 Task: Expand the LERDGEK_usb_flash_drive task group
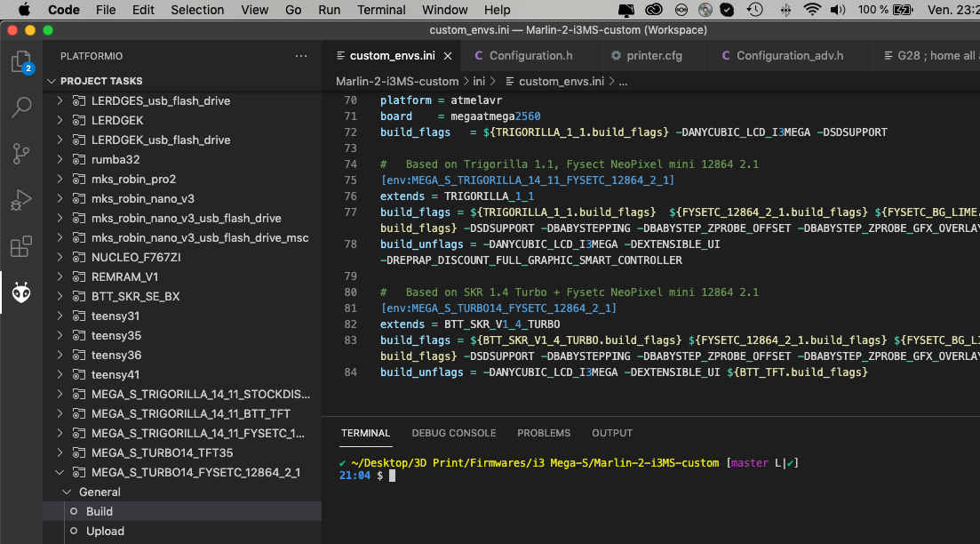[60, 140]
